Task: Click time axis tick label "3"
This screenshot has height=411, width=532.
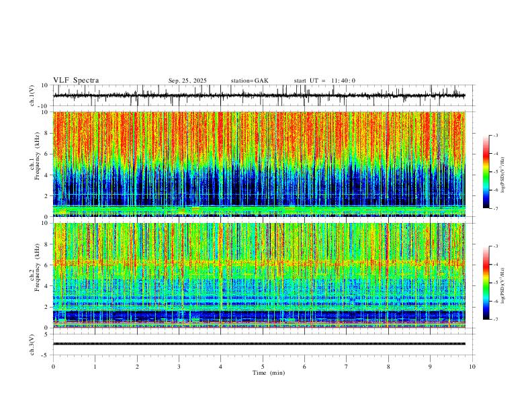Action: 179,367
